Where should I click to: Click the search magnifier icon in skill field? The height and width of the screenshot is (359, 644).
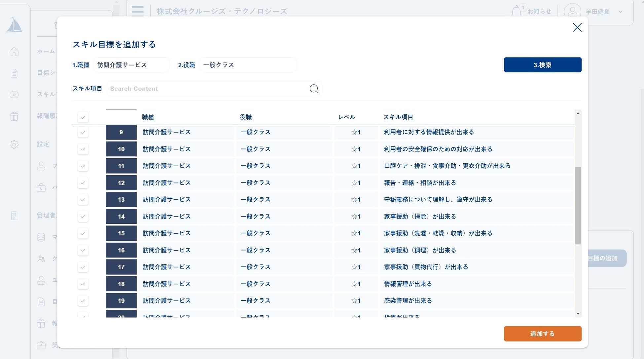pyautogui.click(x=314, y=89)
